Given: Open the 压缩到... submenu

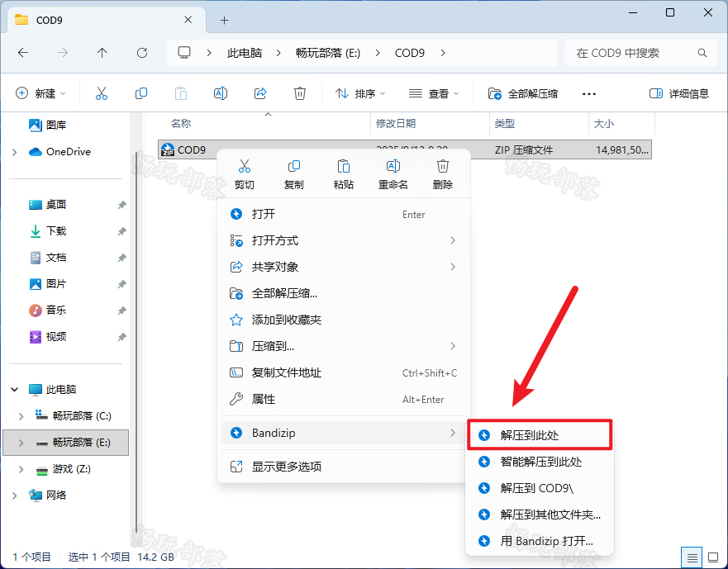Looking at the screenshot, I should tap(344, 346).
